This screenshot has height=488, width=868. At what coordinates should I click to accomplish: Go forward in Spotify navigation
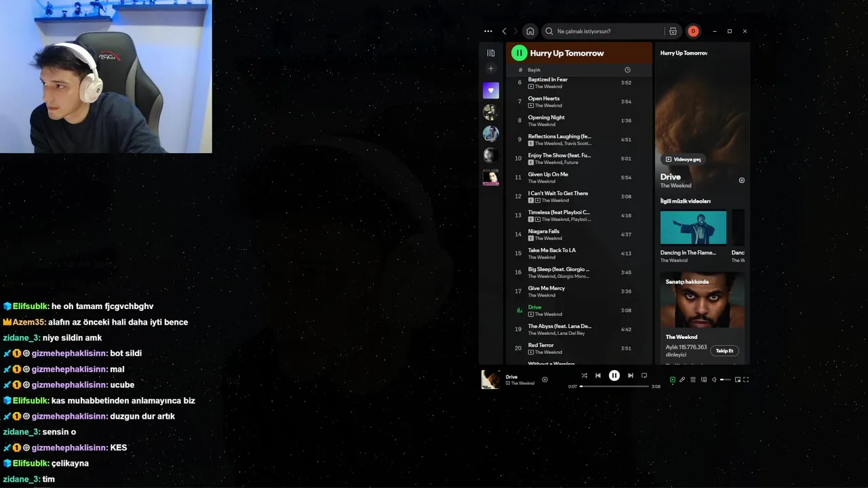[515, 31]
